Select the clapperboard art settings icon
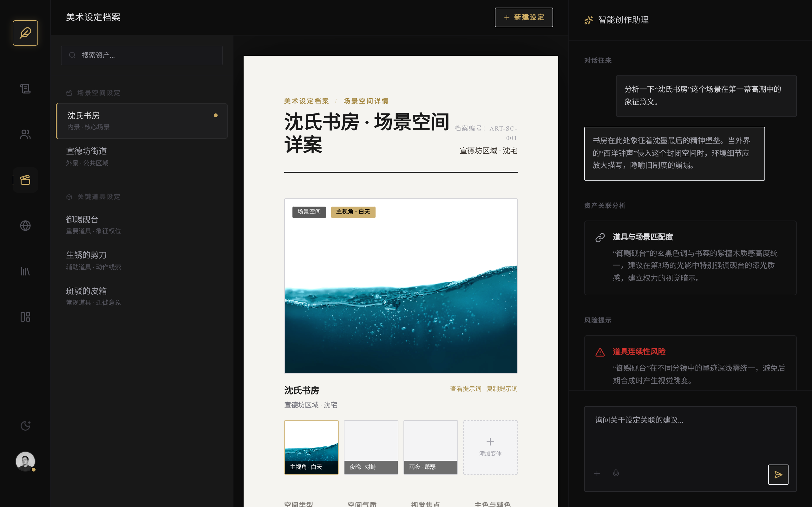The image size is (812, 507). pos(25,180)
